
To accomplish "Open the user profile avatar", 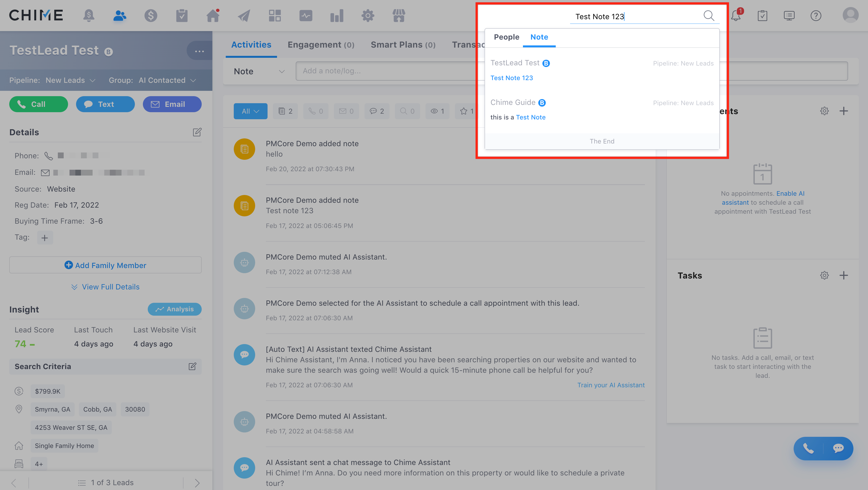I will 851,15.
